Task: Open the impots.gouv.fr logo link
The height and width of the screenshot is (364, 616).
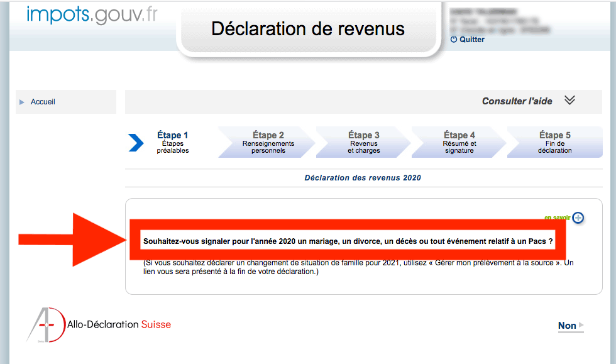Action: 92,16
